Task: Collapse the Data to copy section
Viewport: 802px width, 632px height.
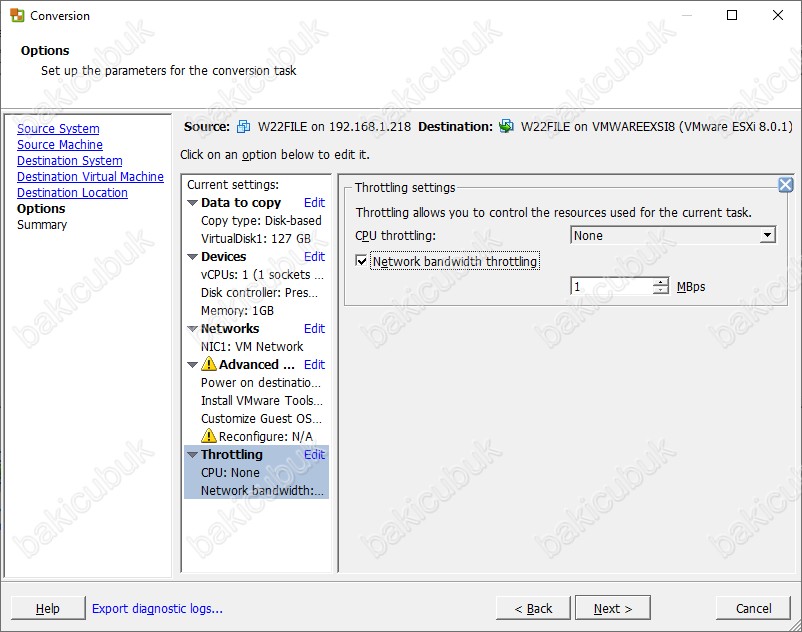Action: click(192, 203)
